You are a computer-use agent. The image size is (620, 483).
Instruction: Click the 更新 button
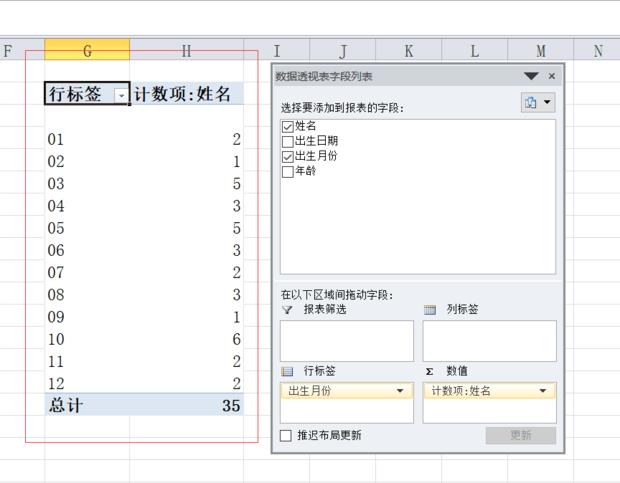click(x=520, y=436)
